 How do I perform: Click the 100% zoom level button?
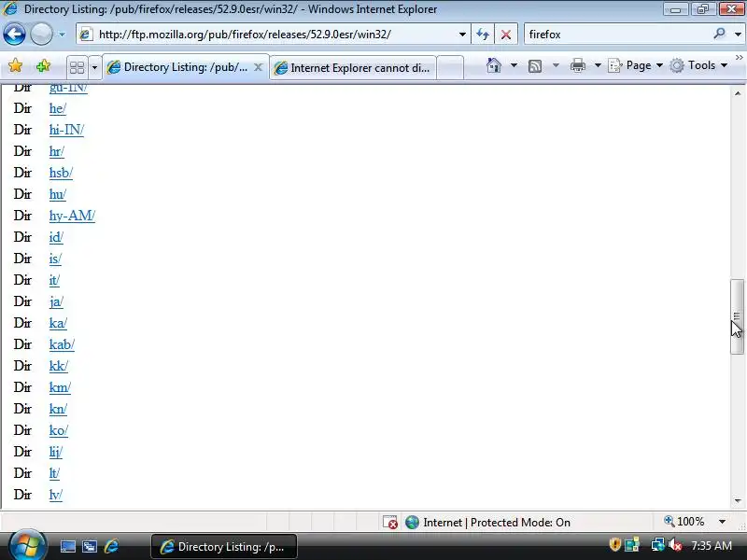click(x=684, y=522)
